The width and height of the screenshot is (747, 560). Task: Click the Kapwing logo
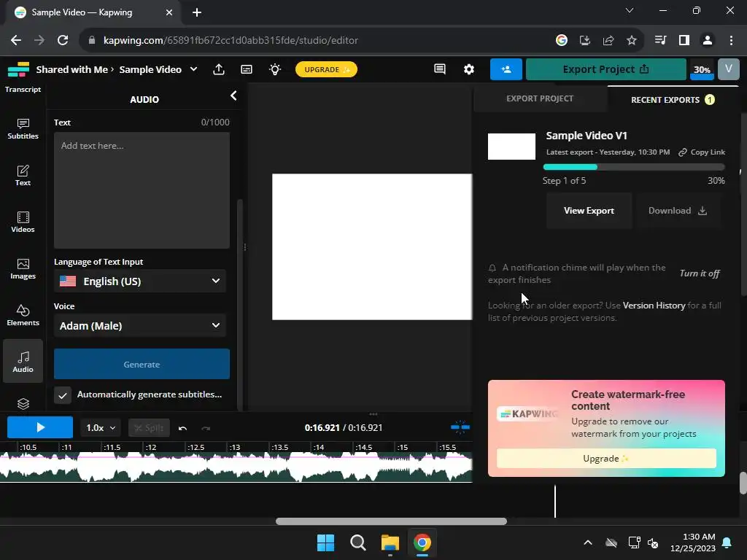pyautogui.click(x=18, y=69)
